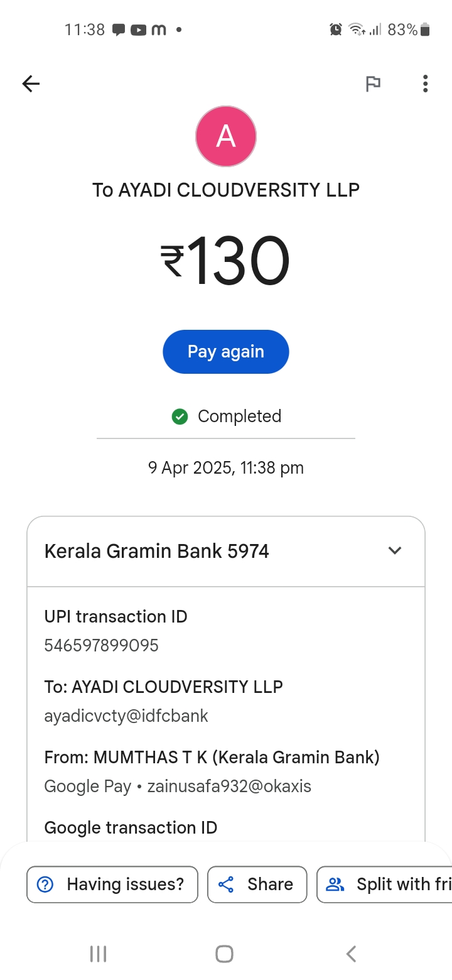Tap the zainusafa932@okaxis sender UPI ID

229,786
